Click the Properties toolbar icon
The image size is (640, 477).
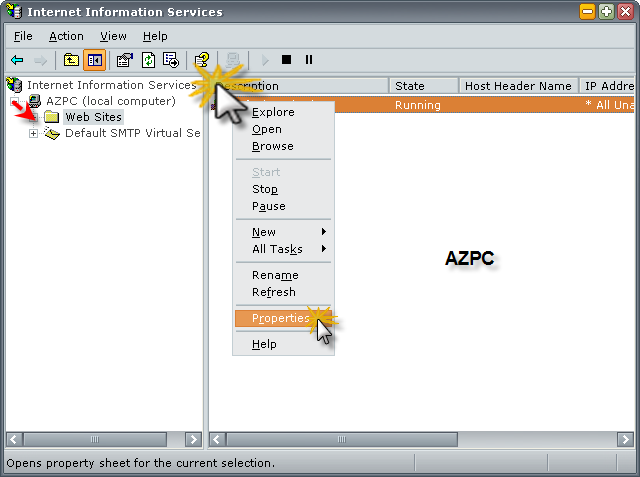(125, 60)
